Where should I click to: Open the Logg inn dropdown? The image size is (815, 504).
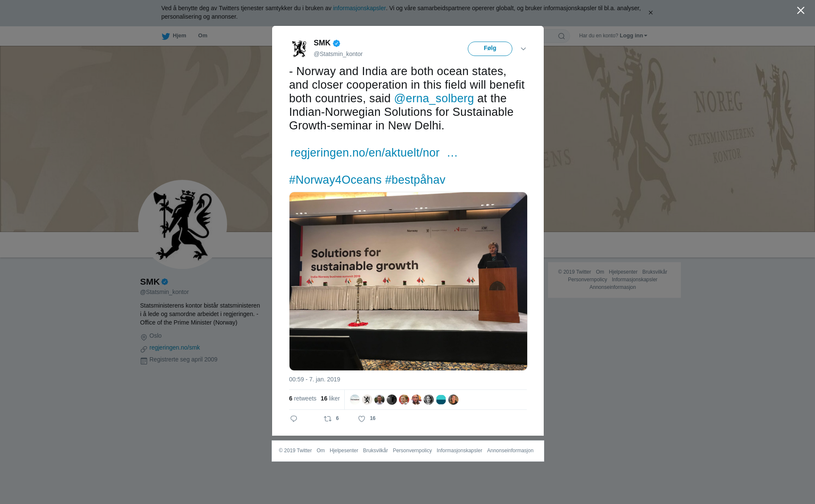click(x=633, y=36)
